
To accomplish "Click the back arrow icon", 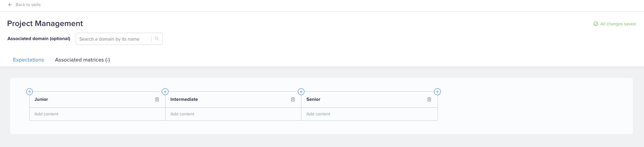I will tap(10, 5).
